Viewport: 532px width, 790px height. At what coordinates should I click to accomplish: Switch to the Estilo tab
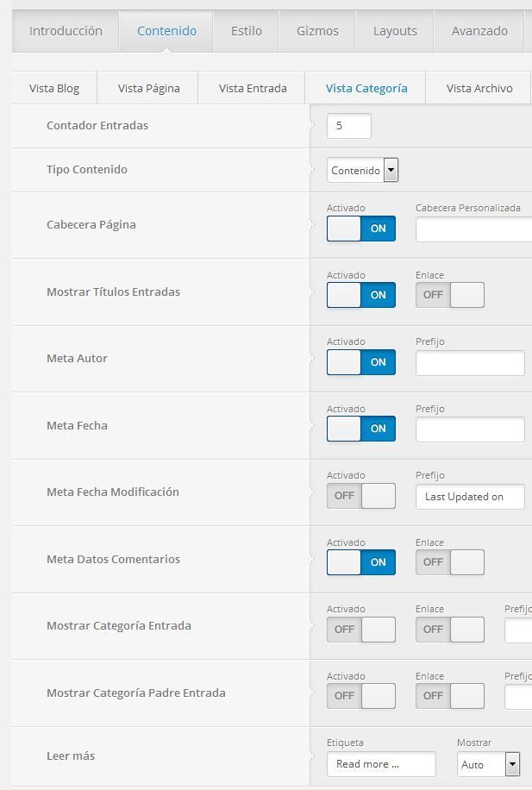pyautogui.click(x=247, y=31)
